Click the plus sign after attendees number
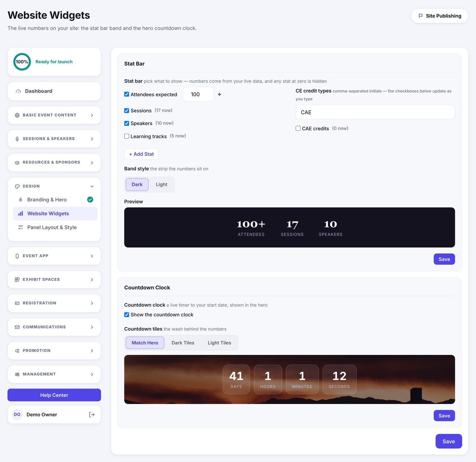476x462 pixels. pos(219,94)
